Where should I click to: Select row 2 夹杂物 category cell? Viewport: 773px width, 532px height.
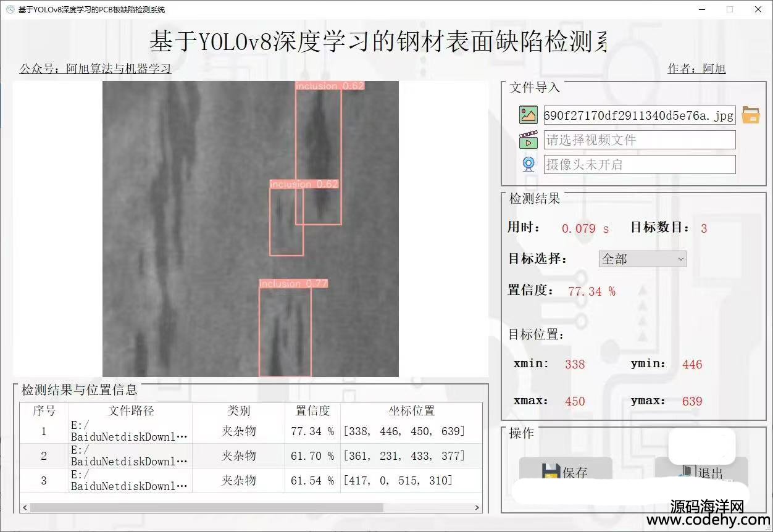tap(239, 455)
